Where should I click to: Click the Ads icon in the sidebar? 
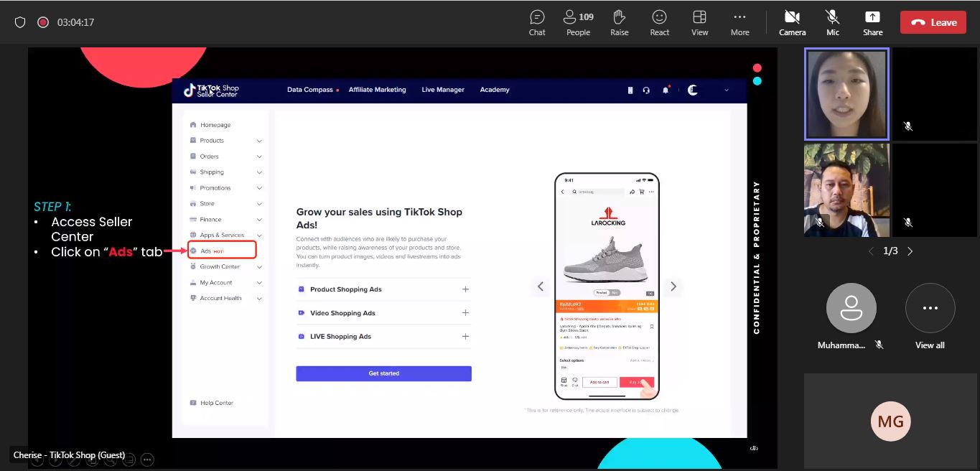[x=193, y=251]
